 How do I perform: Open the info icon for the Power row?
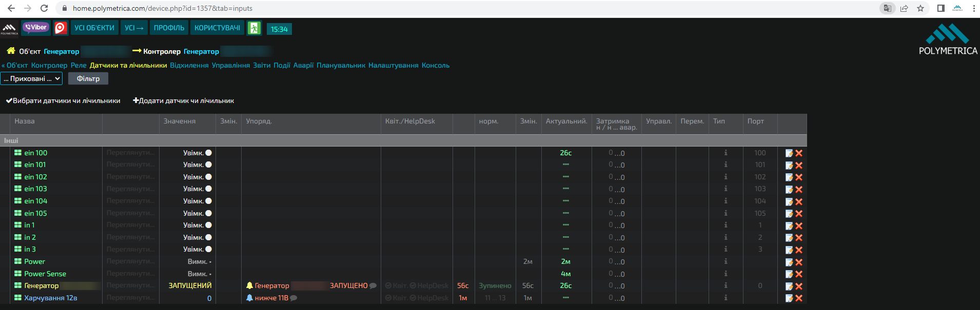tap(726, 261)
